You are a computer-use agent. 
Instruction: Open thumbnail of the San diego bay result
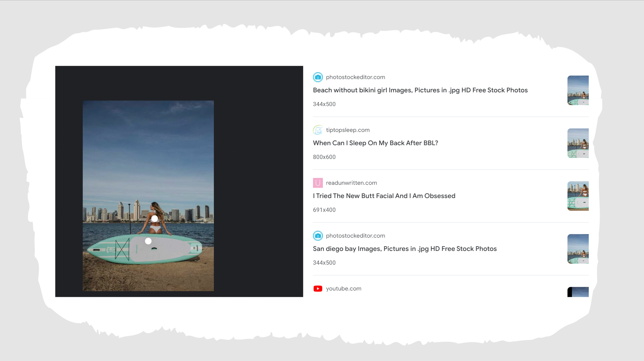pos(578,249)
